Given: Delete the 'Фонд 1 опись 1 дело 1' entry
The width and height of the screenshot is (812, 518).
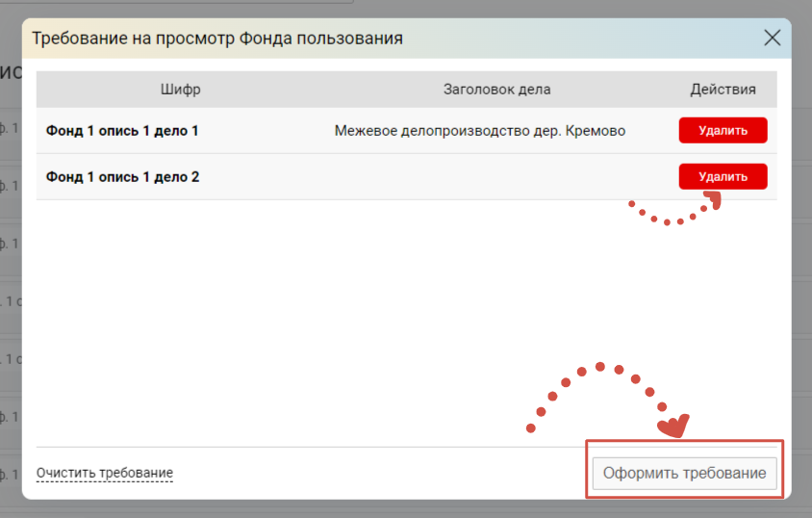Looking at the screenshot, I should (x=723, y=130).
